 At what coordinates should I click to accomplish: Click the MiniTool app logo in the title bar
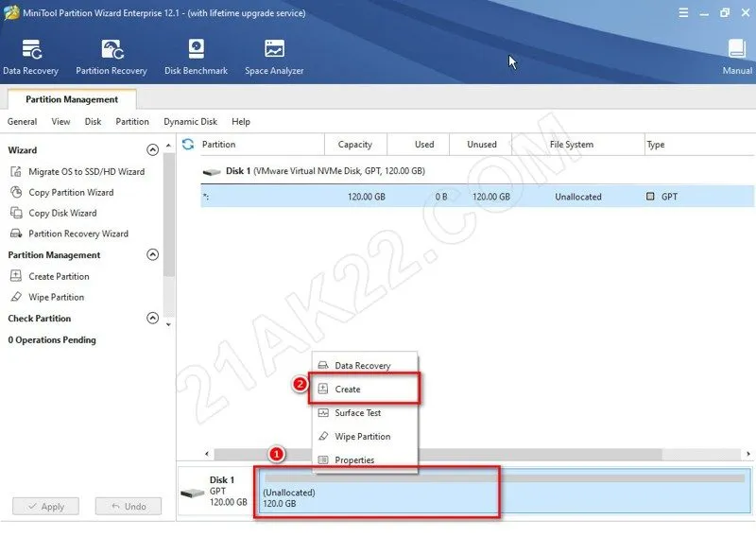click(11, 12)
